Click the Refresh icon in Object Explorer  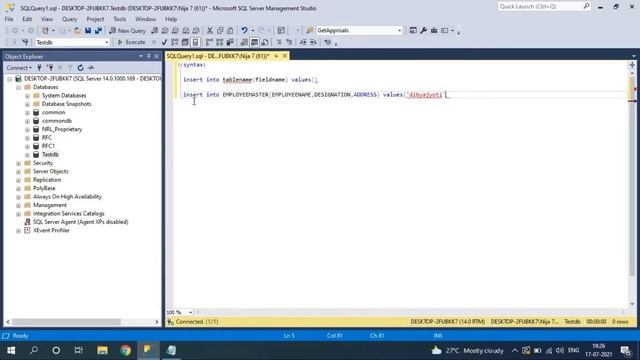click(x=80, y=68)
